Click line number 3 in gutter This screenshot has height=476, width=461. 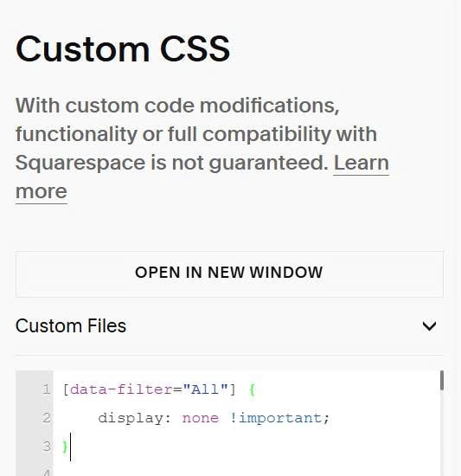pos(47,447)
